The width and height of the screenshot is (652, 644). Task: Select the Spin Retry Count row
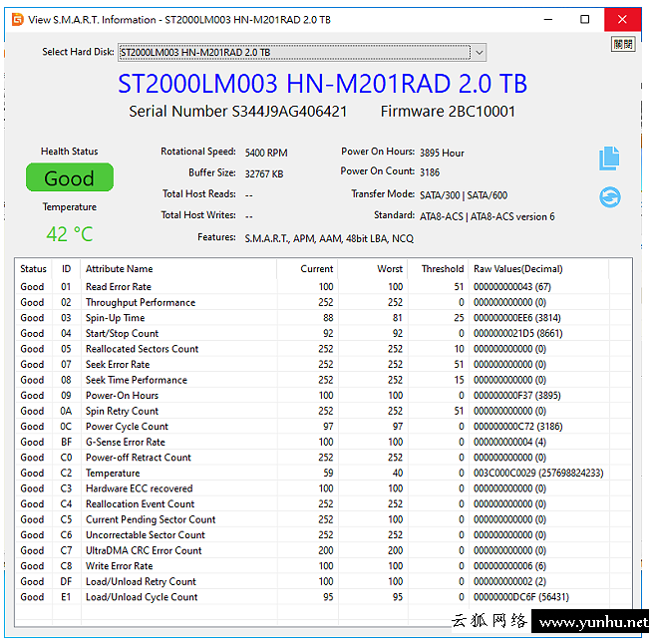(x=323, y=411)
